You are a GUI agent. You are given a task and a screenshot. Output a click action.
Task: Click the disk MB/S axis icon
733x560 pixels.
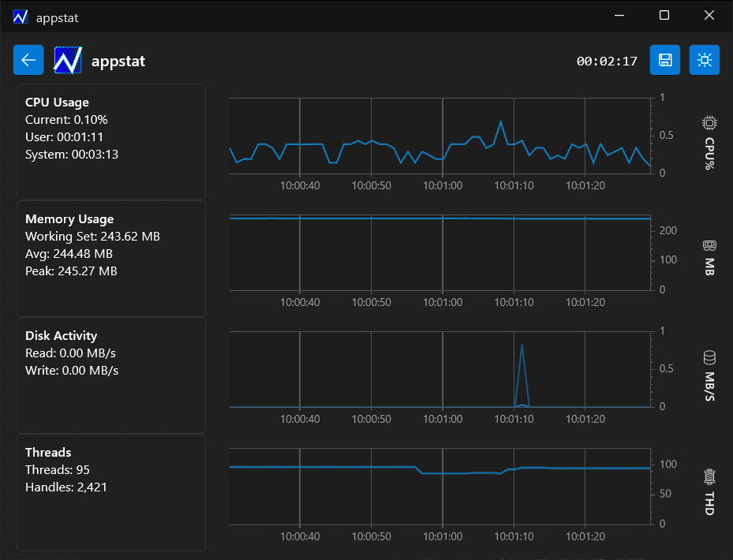point(709,358)
